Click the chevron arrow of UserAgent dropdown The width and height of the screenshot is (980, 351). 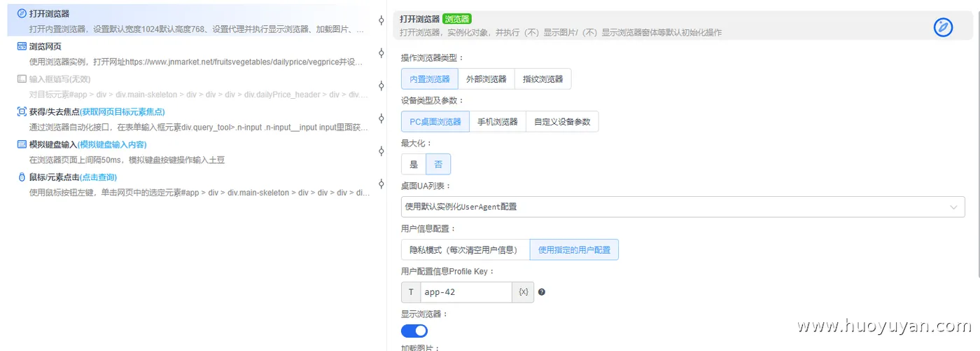pos(953,207)
